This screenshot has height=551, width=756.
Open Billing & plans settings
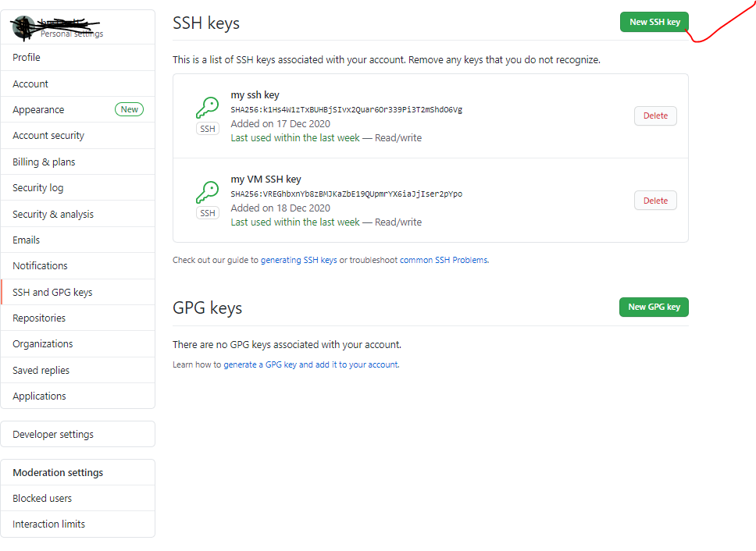tap(45, 162)
